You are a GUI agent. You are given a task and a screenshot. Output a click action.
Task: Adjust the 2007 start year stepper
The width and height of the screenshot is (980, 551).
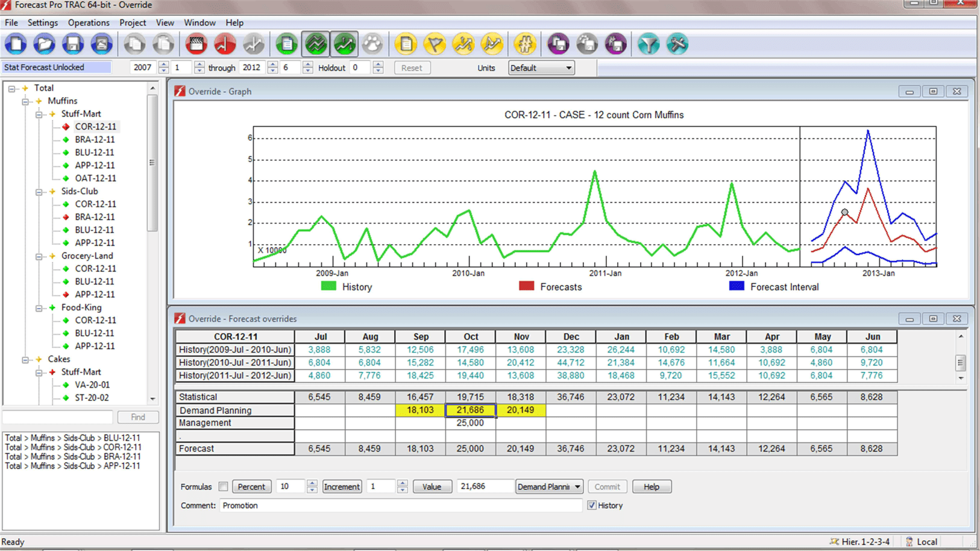[x=163, y=68]
